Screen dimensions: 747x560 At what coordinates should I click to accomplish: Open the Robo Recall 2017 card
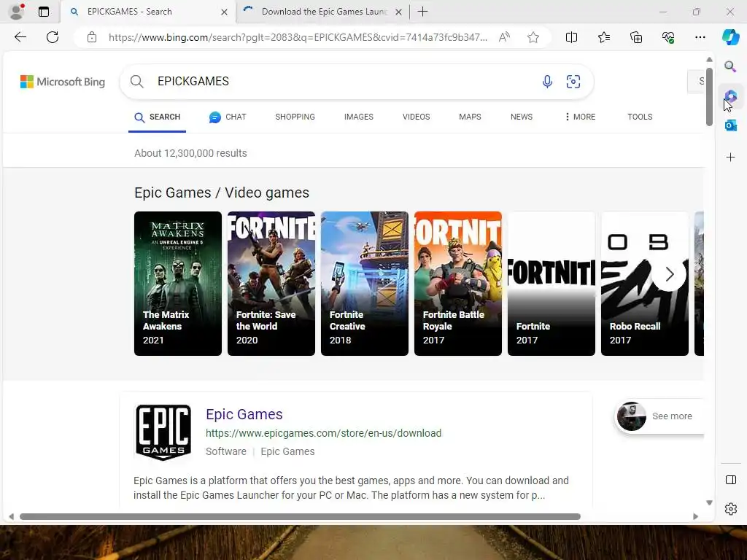(x=645, y=284)
